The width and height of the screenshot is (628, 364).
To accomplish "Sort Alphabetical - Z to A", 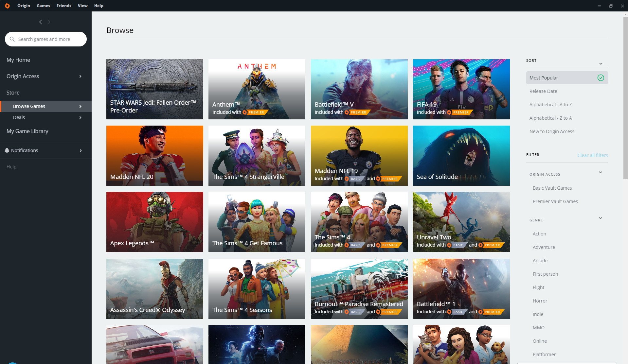I will coord(550,118).
